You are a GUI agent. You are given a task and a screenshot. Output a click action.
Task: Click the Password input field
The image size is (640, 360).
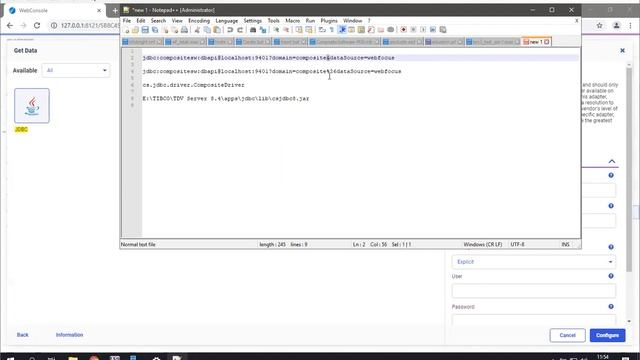coord(533,320)
